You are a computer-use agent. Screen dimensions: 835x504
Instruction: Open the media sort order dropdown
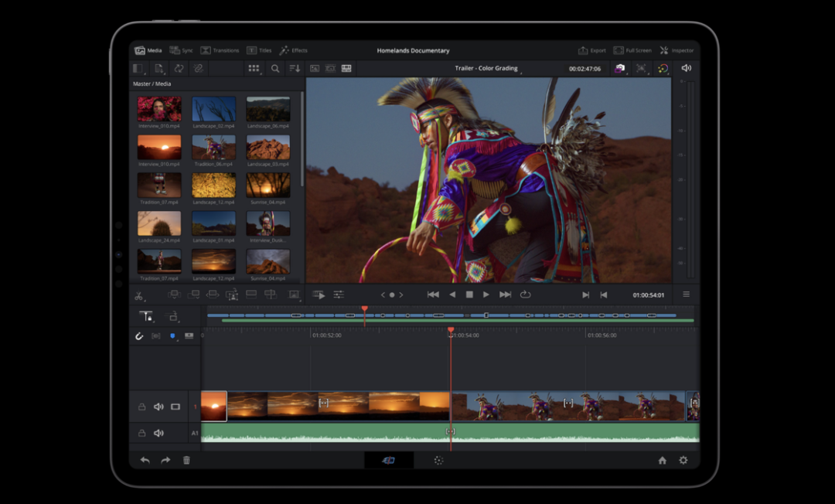coord(295,69)
